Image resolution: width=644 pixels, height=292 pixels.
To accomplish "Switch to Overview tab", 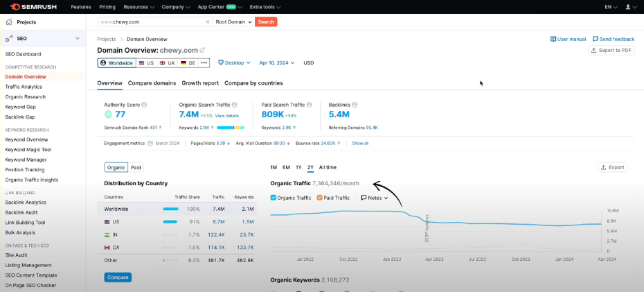I will 109,83.
